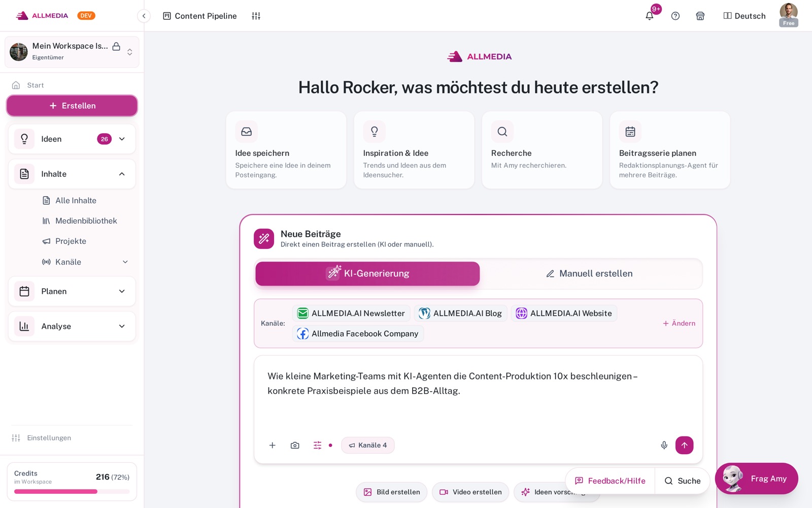Click the Credits progress bar
Viewport: 812px width, 508px height.
tap(72, 491)
